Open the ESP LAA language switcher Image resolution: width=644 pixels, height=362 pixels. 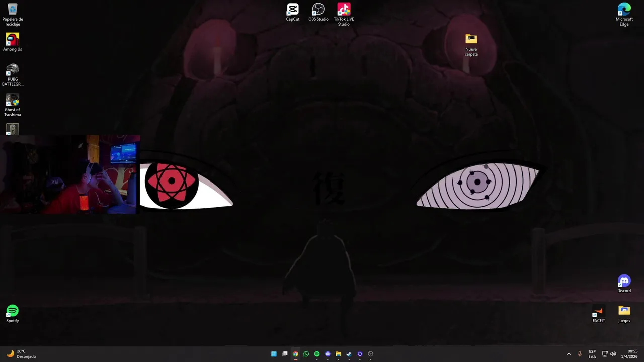coord(592,354)
